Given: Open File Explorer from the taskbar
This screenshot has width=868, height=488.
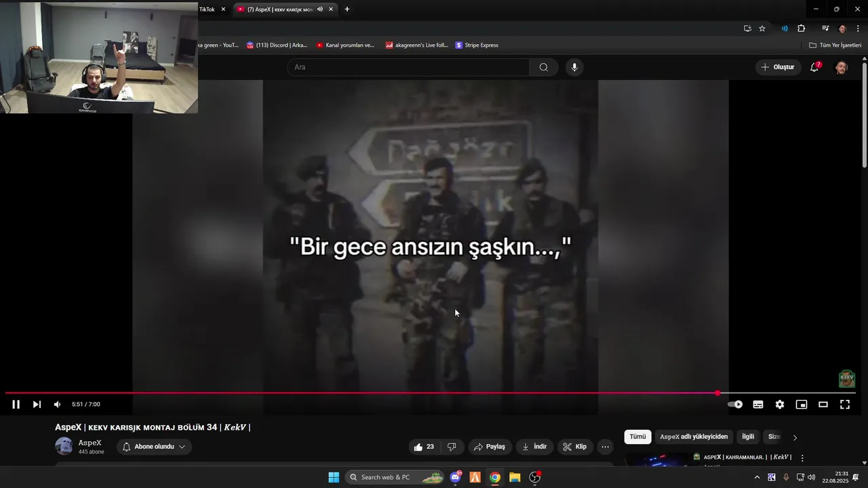Looking at the screenshot, I should coord(515,477).
